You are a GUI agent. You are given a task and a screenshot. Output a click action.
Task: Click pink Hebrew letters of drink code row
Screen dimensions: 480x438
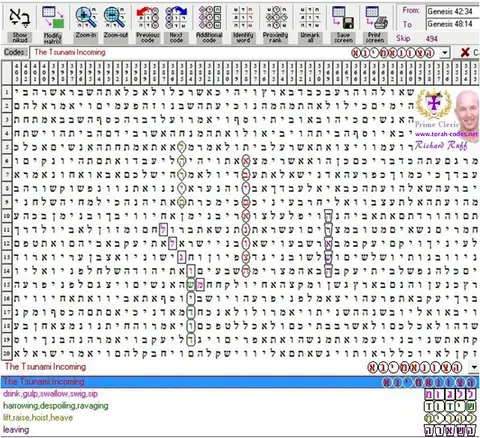[x=450, y=394]
